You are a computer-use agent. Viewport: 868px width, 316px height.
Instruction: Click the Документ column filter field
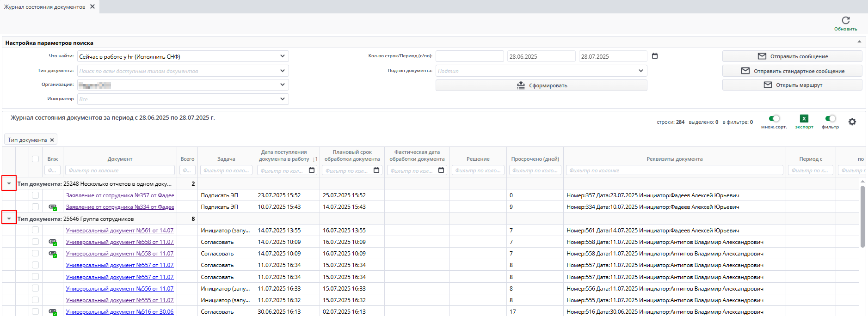click(120, 170)
